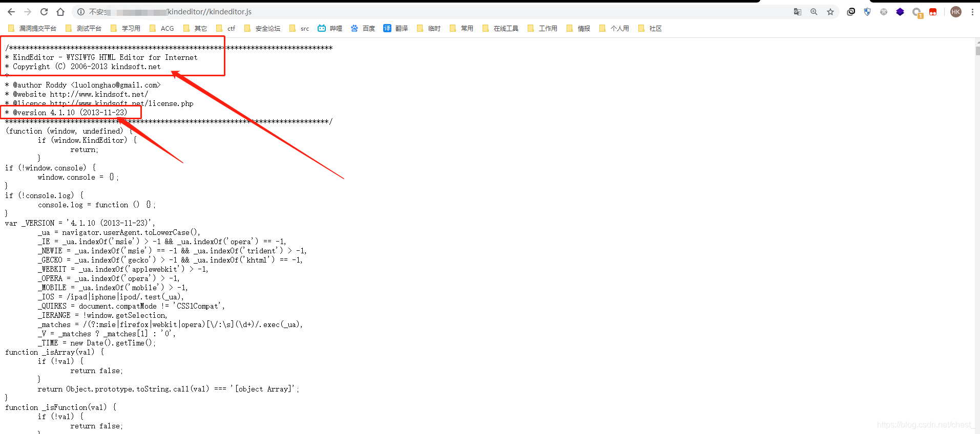Click the grey round extension icon

click(884, 12)
